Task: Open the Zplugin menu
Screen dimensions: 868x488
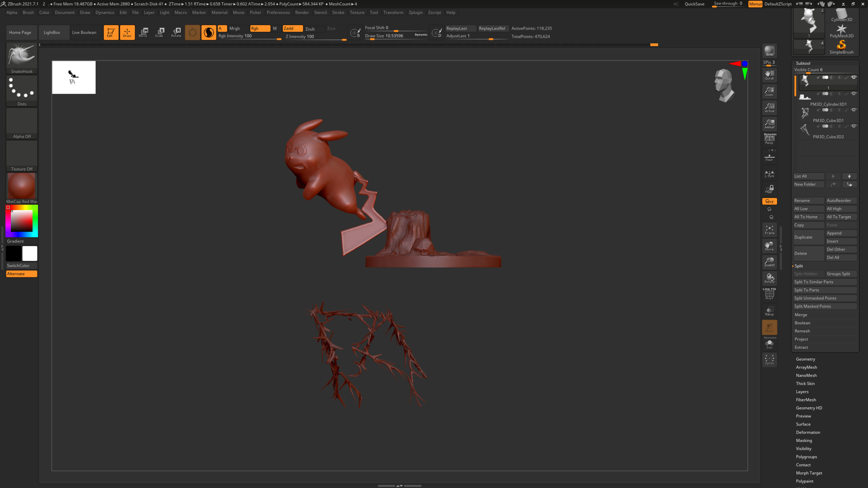Action: [415, 12]
